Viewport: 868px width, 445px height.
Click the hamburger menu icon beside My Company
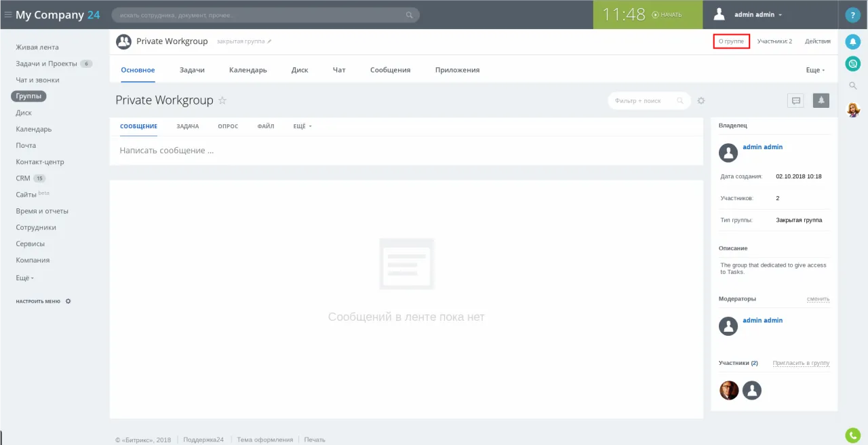coord(8,15)
